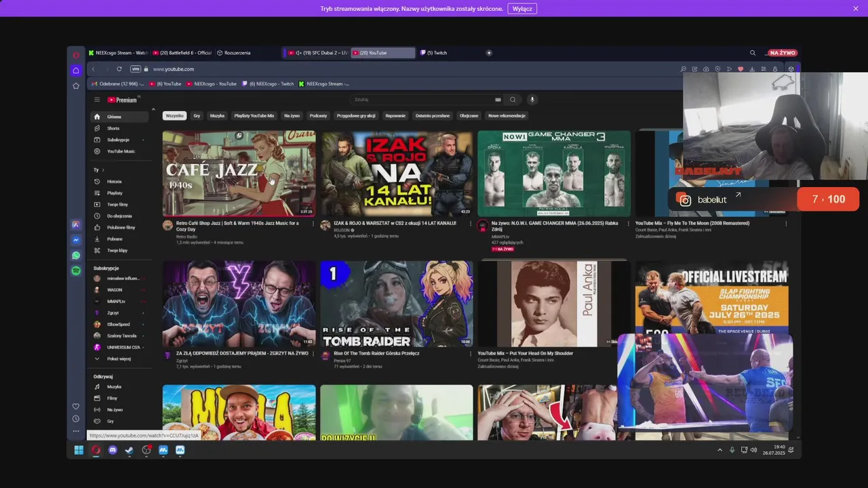The height and width of the screenshot is (488, 868).
Task: Open the extensions cube icon
Action: click(x=791, y=69)
